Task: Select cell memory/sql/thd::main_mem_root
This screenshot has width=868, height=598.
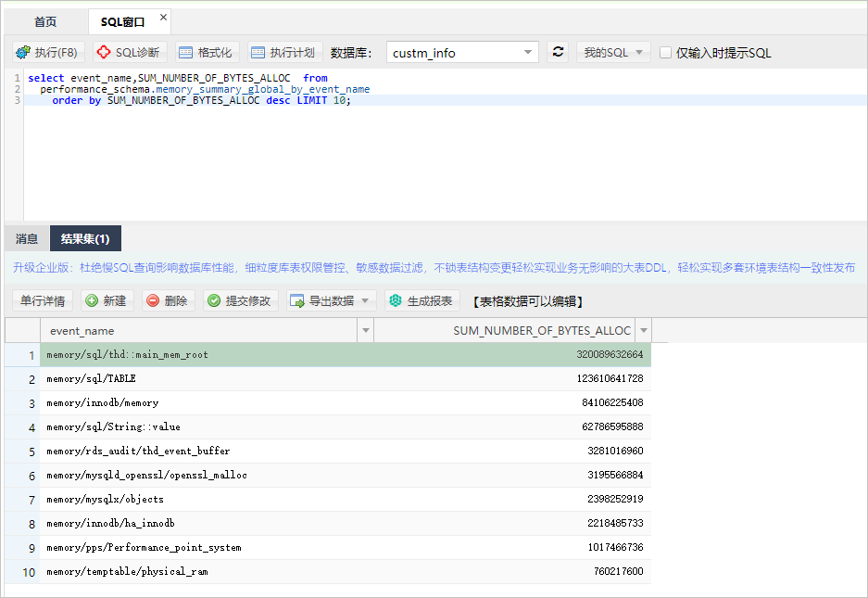Action: (x=207, y=355)
